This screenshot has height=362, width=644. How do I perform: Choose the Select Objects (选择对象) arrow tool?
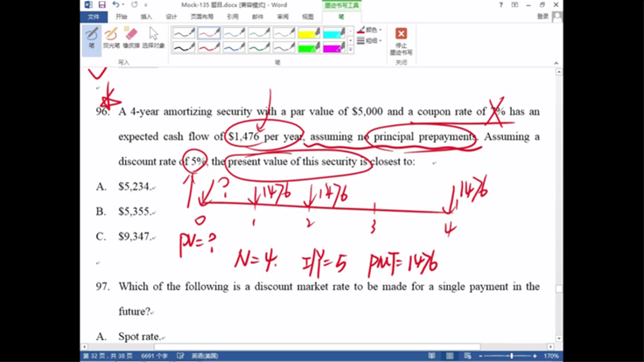[x=154, y=38]
